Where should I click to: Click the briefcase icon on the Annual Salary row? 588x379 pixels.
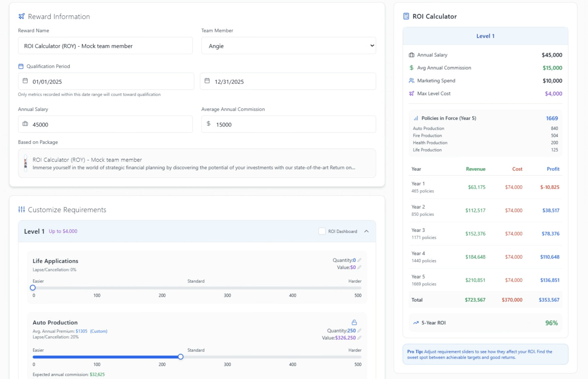coord(411,55)
